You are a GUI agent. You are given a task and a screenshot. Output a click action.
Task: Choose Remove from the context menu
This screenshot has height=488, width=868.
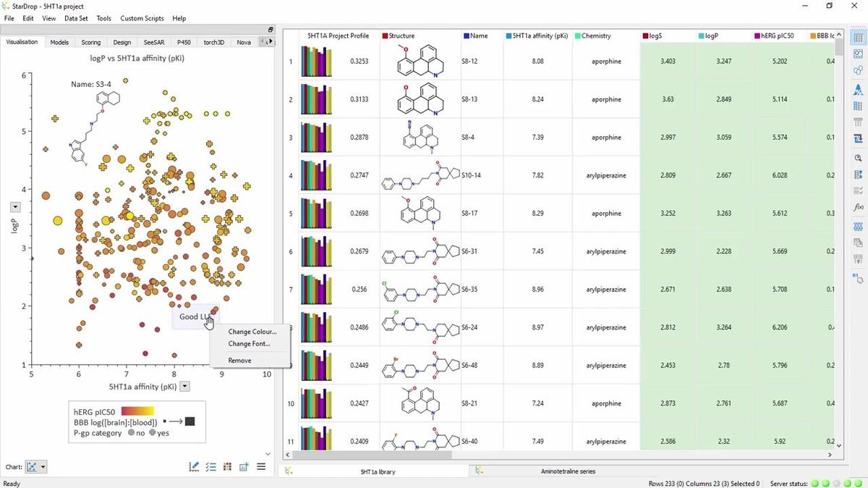pos(239,360)
